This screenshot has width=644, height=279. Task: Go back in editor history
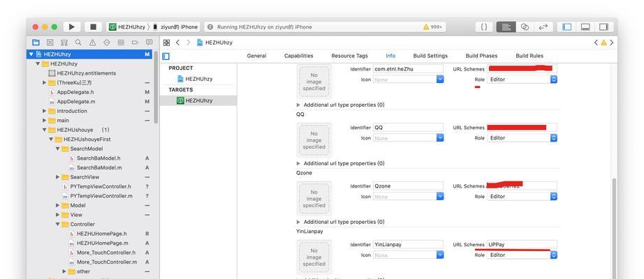click(178, 43)
